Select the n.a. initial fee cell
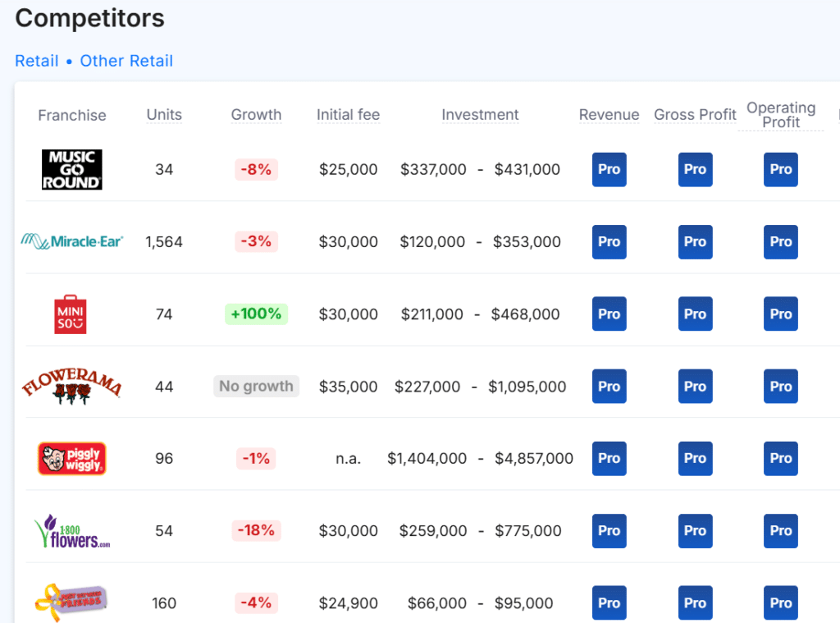The height and width of the screenshot is (623, 840). [x=348, y=458]
